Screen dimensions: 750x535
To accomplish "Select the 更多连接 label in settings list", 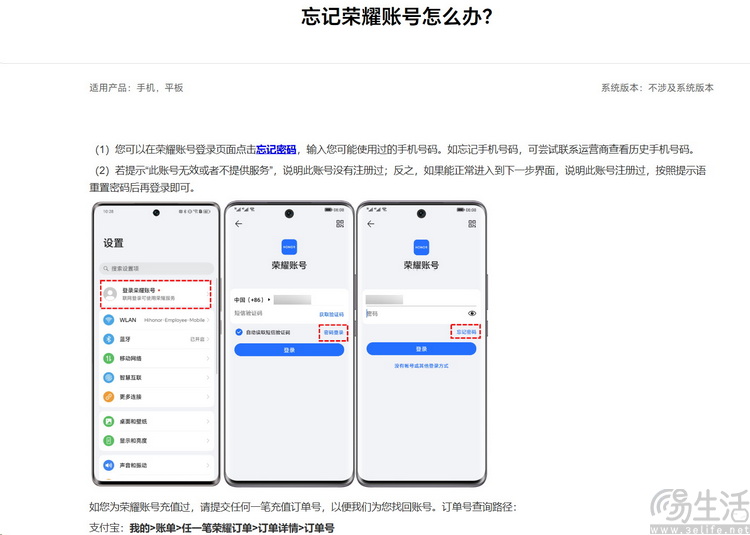I will [130, 396].
